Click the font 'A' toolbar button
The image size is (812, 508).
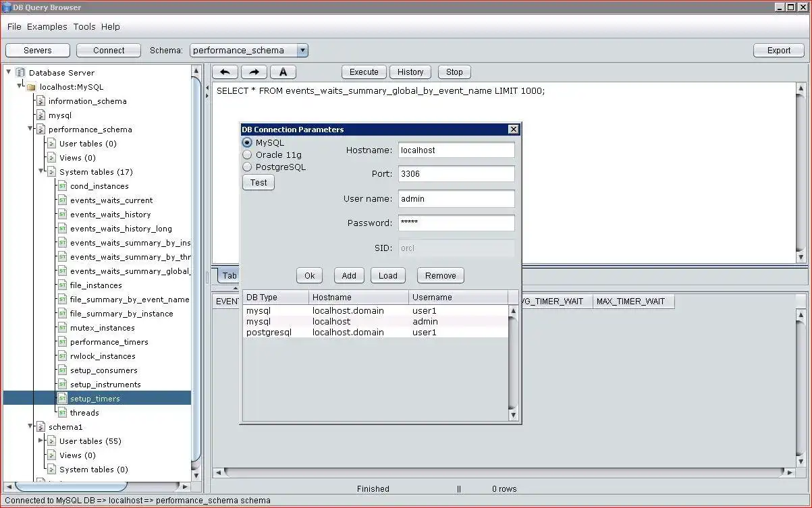tap(283, 72)
